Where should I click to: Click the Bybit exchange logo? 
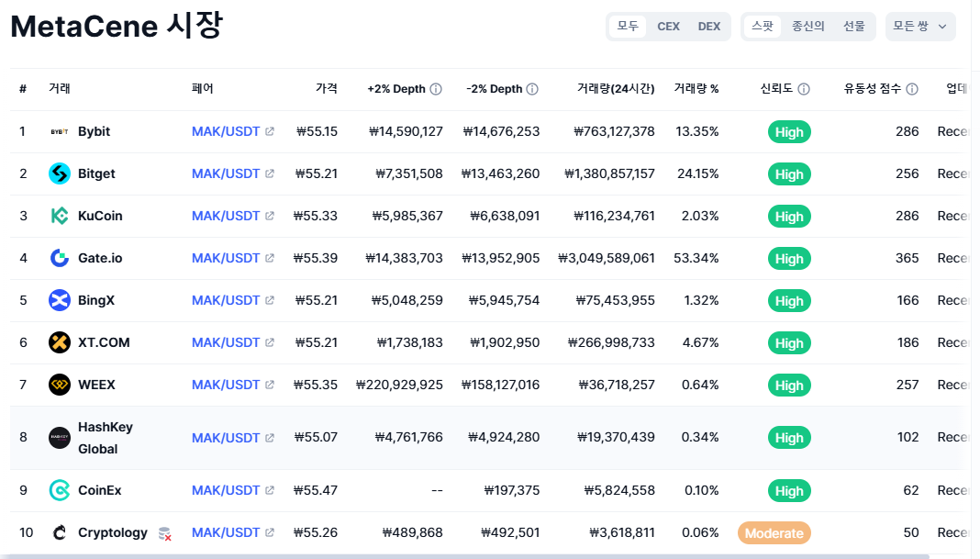pos(60,132)
